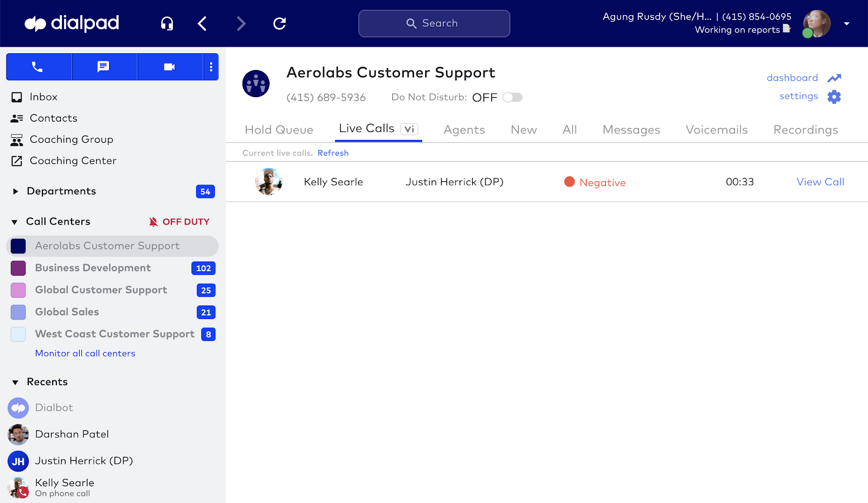Switch to All tab

[570, 130]
